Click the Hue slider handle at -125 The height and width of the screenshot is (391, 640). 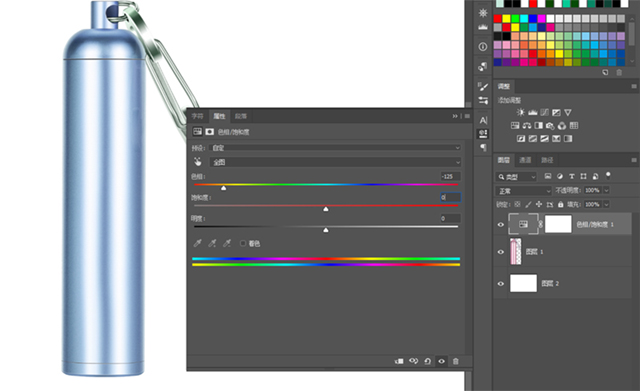click(x=224, y=188)
